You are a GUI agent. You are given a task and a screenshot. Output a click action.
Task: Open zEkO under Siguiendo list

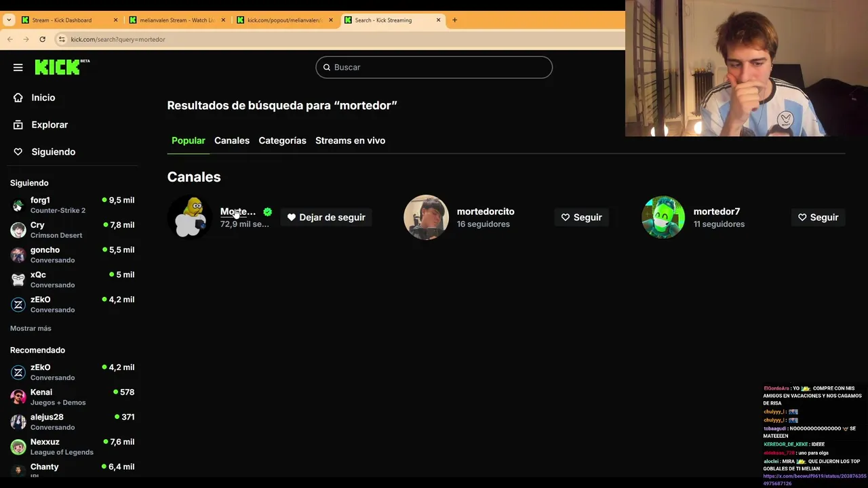coord(72,304)
